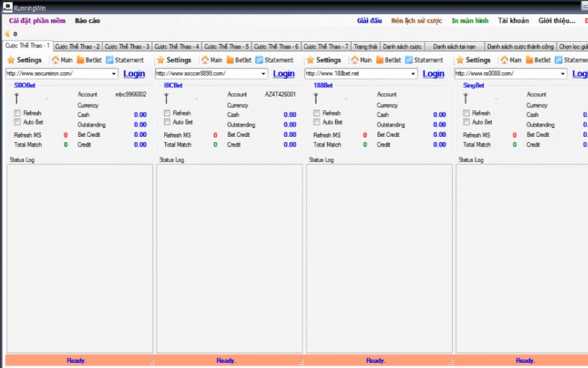Screen dimensions: 588x368
Task: Click the Login link next to 188bet URL
Action: (x=433, y=74)
